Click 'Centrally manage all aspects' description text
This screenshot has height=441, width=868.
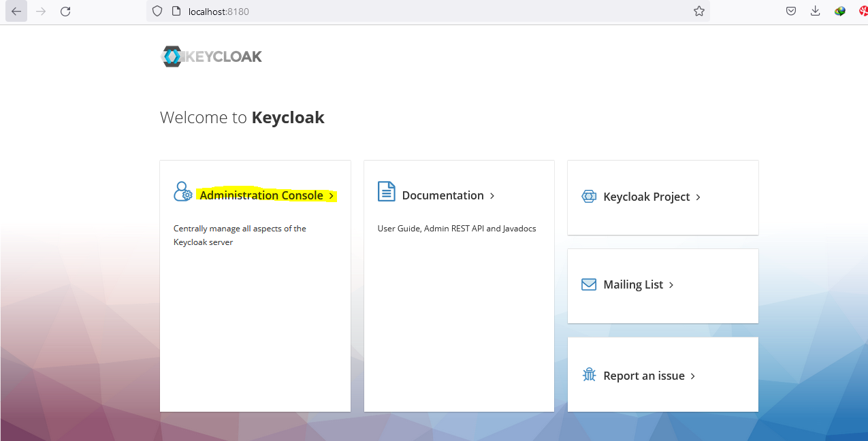pyautogui.click(x=240, y=235)
